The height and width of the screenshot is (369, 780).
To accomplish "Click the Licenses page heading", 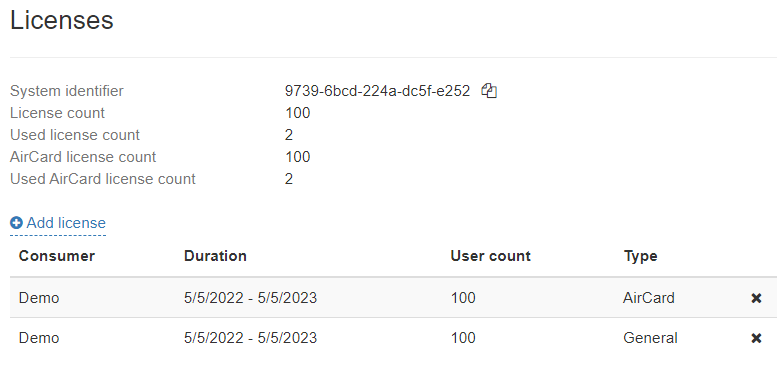I will (62, 20).
